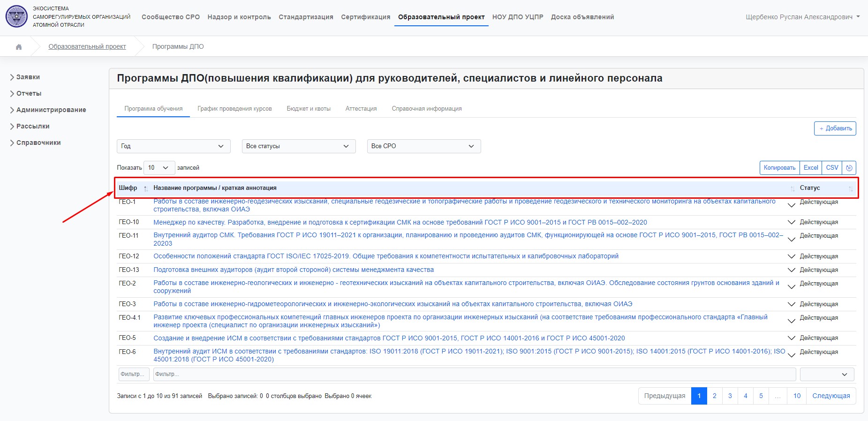
Task: Switch to Аттестация tab
Action: pyautogui.click(x=361, y=109)
